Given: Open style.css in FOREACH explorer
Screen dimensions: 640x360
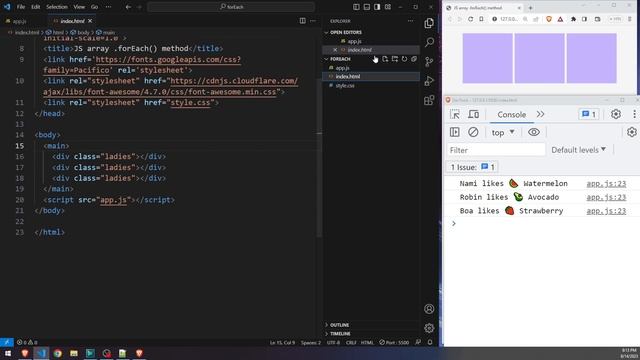Looking at the screenshot, I should coord(345,86).
